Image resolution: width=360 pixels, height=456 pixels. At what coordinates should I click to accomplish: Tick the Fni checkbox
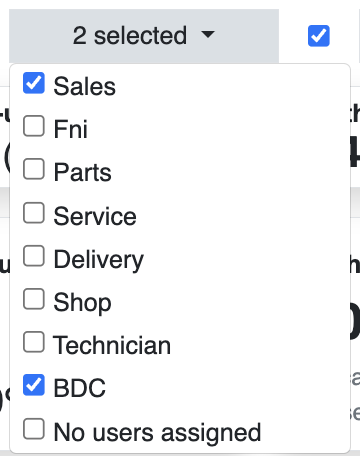point(34,126)
